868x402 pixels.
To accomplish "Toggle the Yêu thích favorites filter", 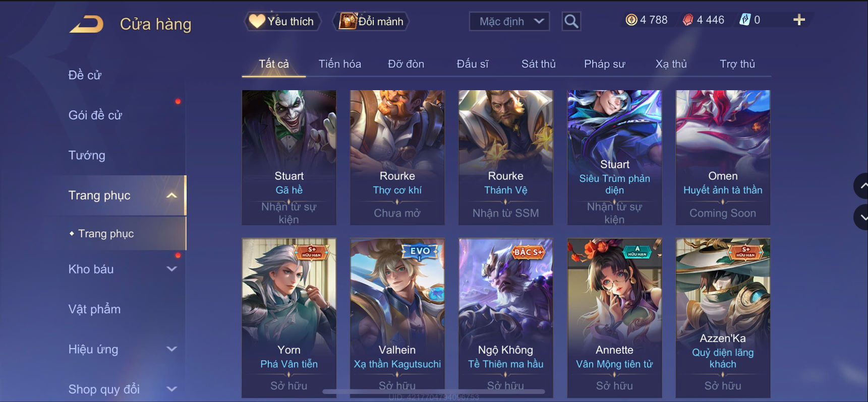I will pos(282,21).
